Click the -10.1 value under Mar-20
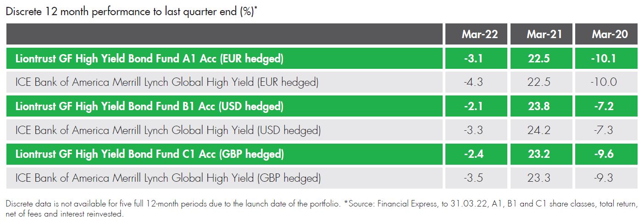This screenshot has width=644, height=223. (x=606, y=58)
